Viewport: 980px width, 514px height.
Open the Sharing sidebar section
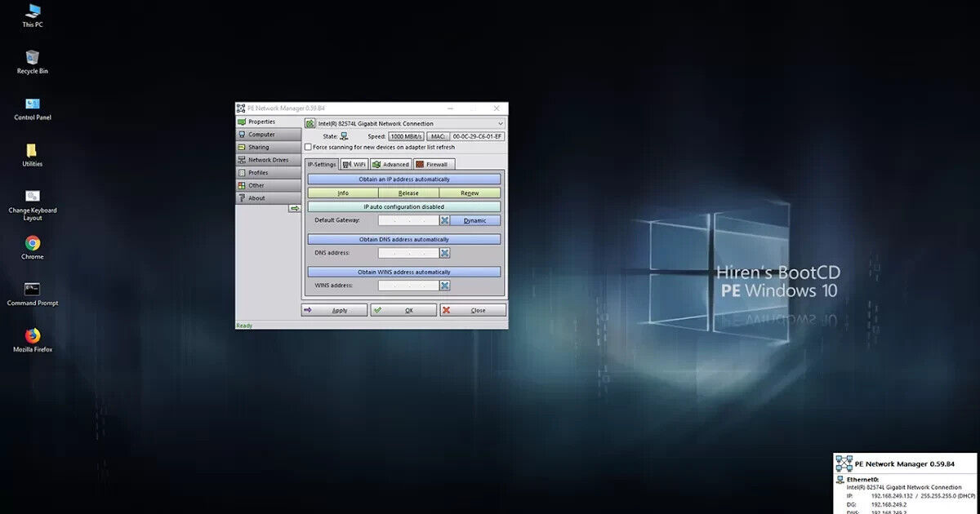click(x=269, y=147)
